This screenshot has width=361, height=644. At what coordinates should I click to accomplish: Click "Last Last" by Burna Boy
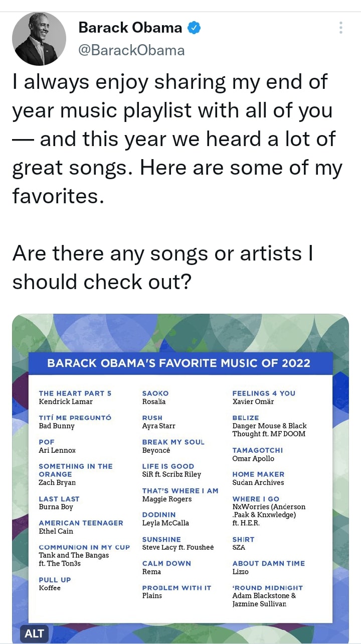coord(59,503)
